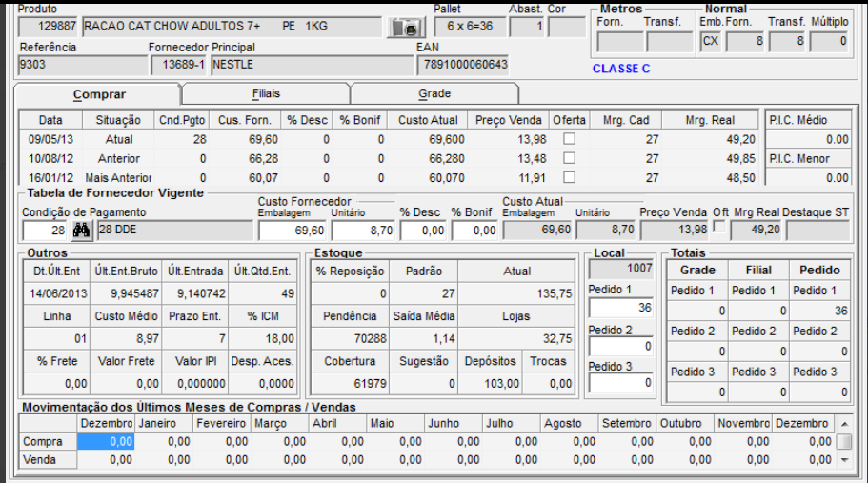Click % ICM value 18,00

(262, 338)
